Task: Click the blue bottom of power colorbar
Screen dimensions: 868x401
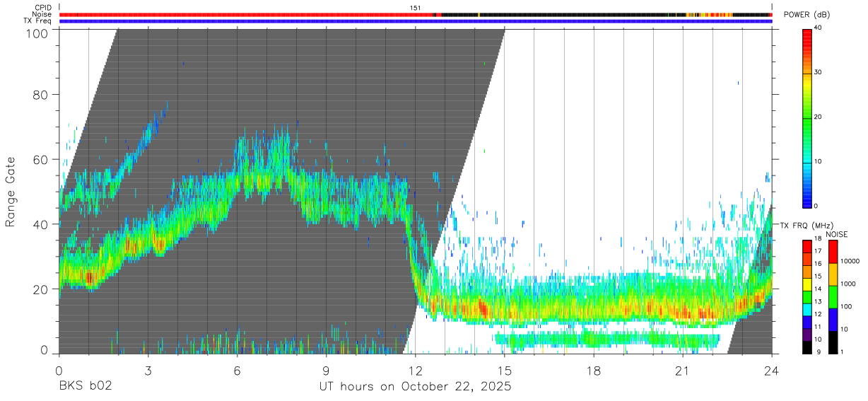Action: pos(807,199)
